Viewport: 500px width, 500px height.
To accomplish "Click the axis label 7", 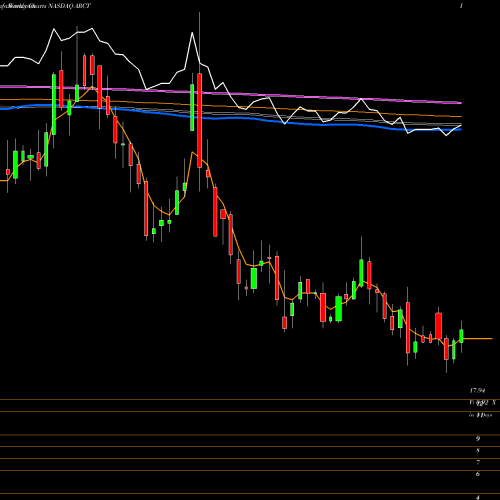I will tap(478, 462).
